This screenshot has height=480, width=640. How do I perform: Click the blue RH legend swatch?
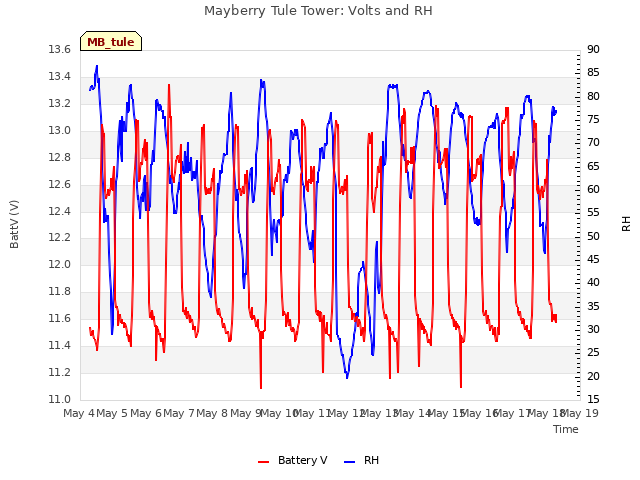coord(350,461)
